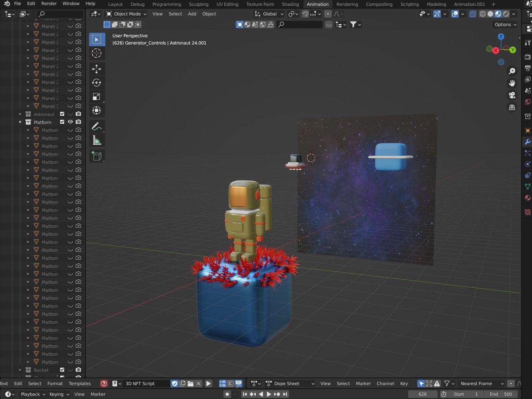Screen dimensions: 532x399
Task: Click the red X axis on the navigation gizmo
Action: (x=496, y=51)
